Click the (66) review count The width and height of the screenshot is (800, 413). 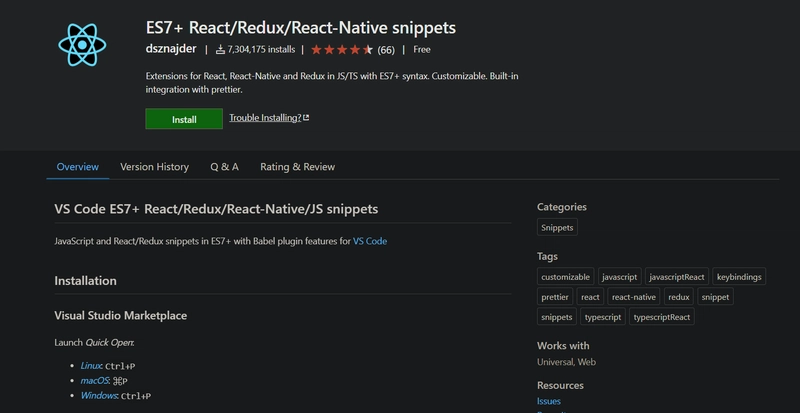pos(386,50)
